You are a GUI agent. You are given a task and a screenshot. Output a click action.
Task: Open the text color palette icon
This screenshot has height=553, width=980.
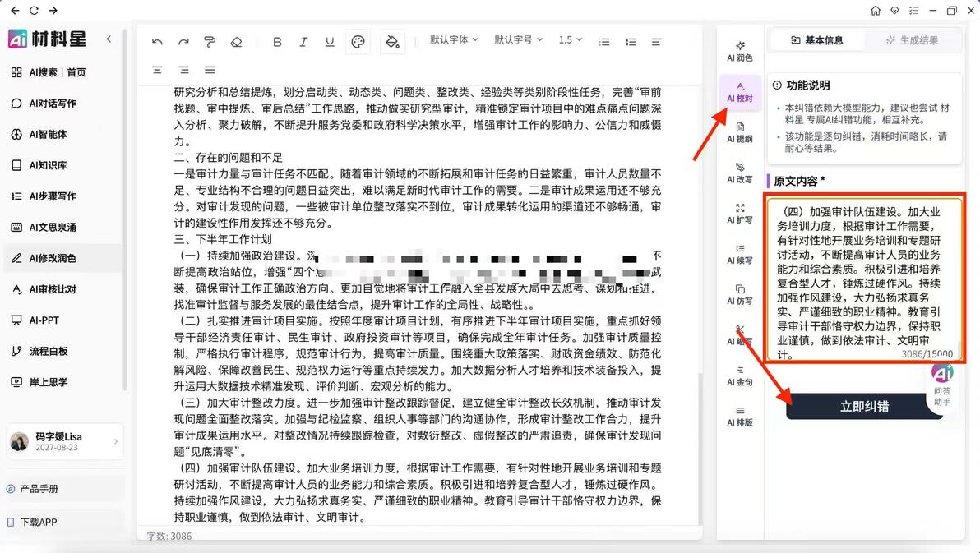358,42
